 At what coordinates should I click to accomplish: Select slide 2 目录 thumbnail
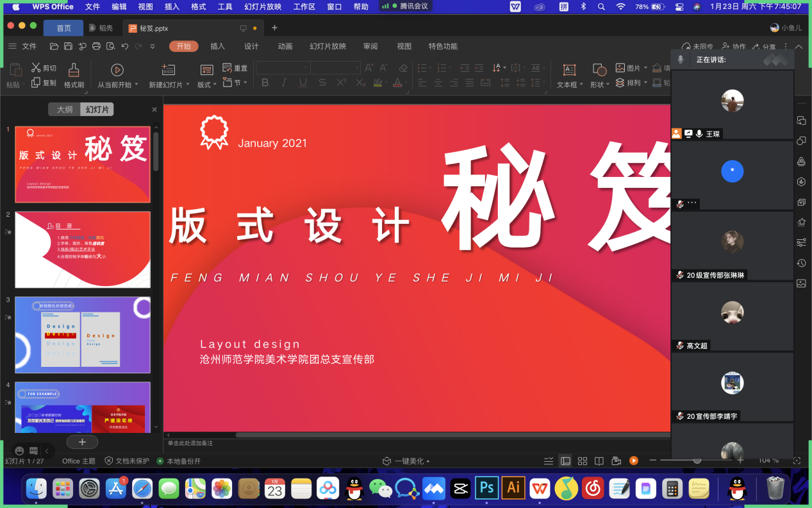click(83, 250)
